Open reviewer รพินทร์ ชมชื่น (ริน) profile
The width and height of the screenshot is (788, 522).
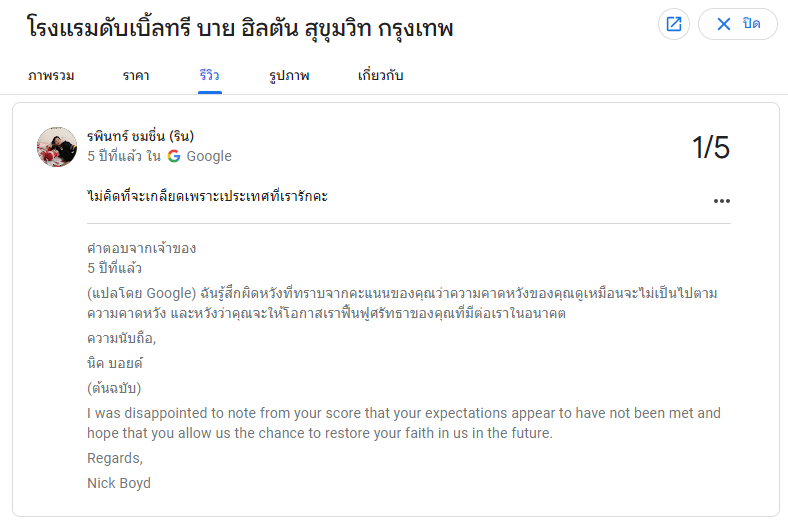point(140,136)
